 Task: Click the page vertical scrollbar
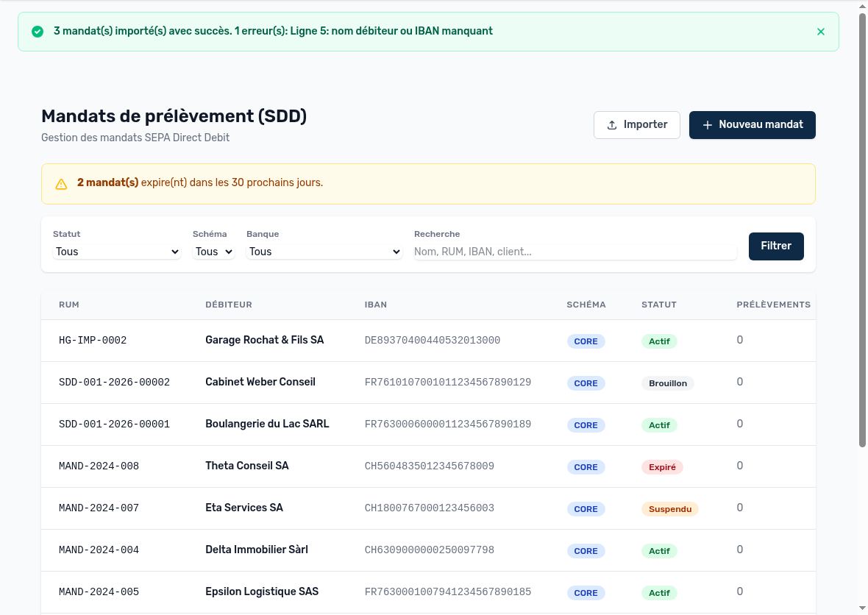point(862,230)
